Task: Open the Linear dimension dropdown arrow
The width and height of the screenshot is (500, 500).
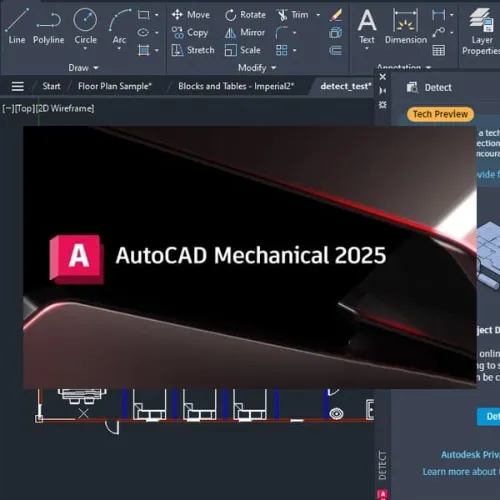Action: 451,15
